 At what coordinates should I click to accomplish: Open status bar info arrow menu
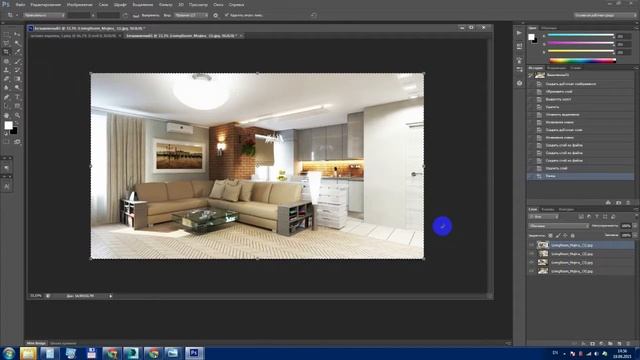111,296
